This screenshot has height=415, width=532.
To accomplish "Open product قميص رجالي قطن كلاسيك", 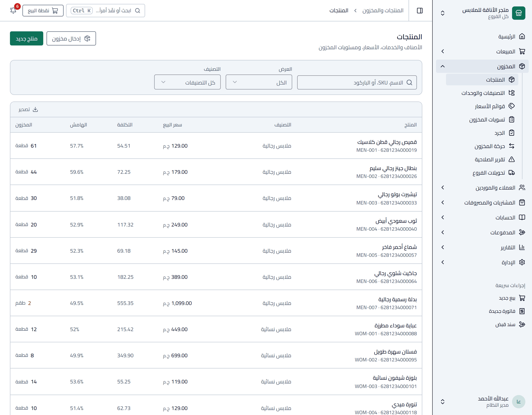I will (x=387, y=142).
